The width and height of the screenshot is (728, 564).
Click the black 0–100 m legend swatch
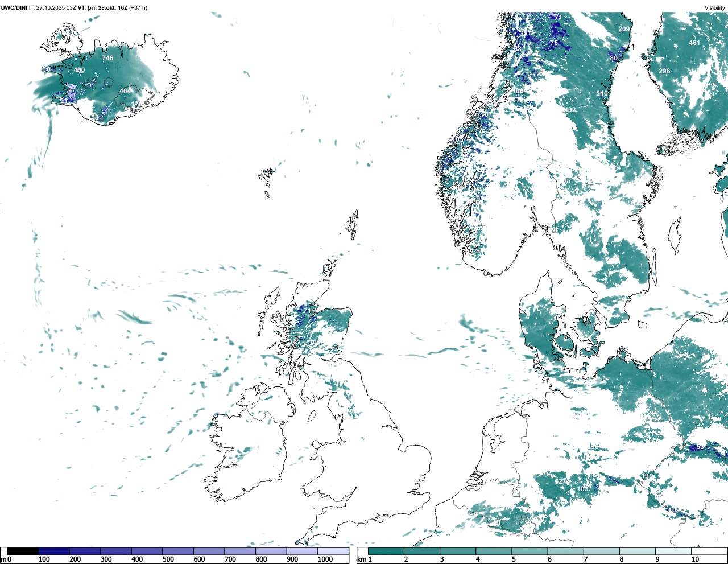coord(23,551)
